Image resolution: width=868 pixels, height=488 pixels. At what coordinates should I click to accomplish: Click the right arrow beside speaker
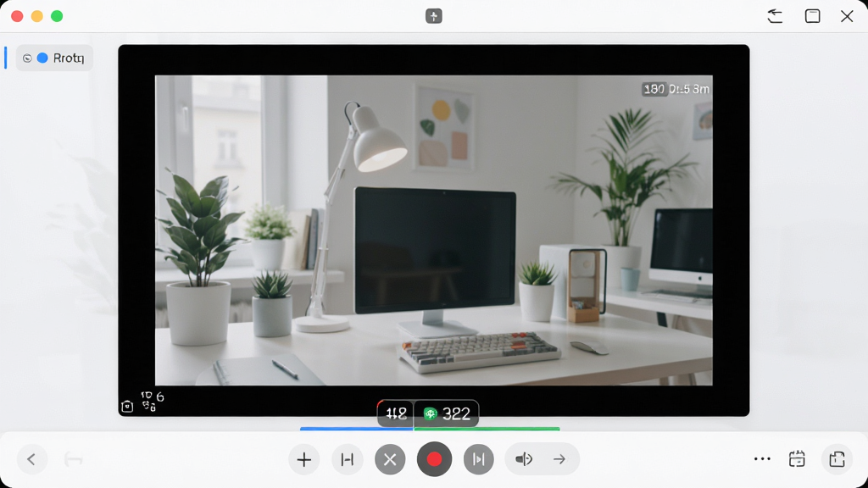pos(559,459)
